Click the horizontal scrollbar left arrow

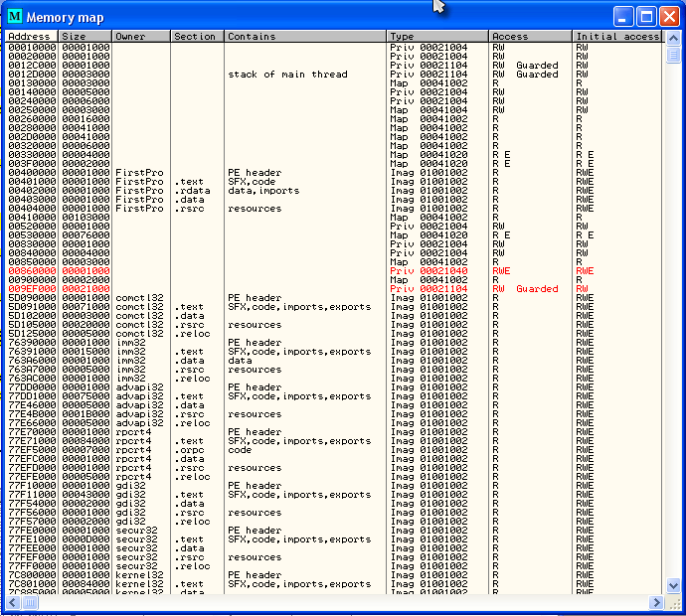tap(12, 602)
